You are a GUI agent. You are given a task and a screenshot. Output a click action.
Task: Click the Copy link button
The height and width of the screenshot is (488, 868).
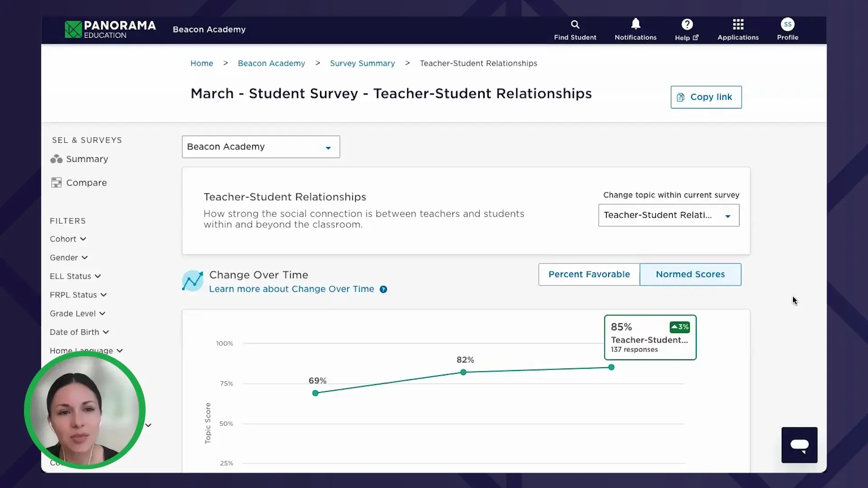tap(706, 97)
